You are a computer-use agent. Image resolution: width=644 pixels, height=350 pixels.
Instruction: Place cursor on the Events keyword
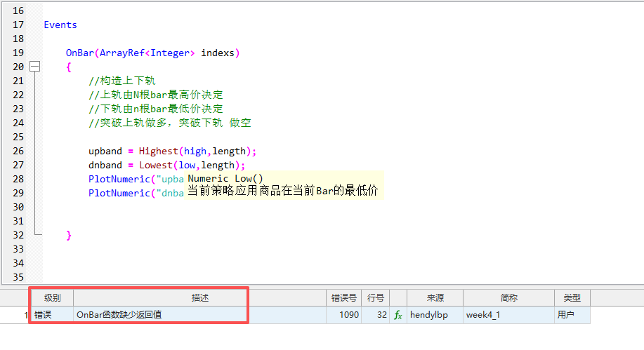pos(60,25)
